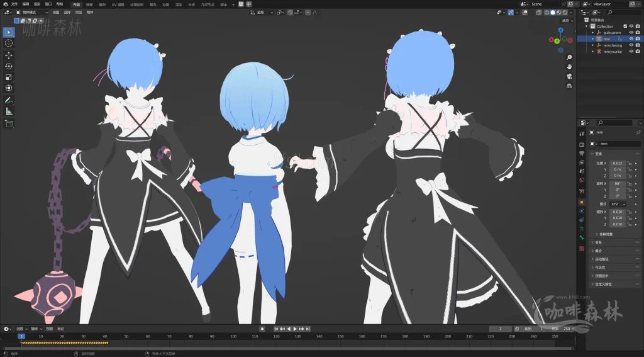Select the Rotate tool
The height and width of the screenshot is (357, 644).
9,66
